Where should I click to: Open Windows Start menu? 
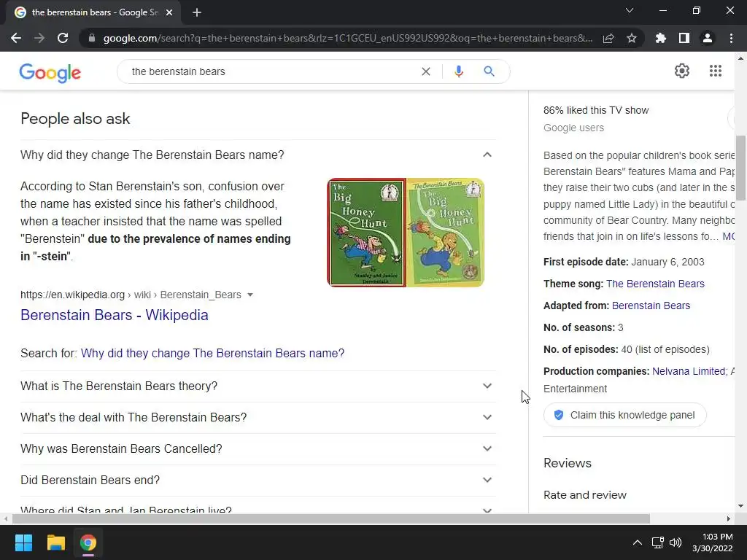click(23, 542)
